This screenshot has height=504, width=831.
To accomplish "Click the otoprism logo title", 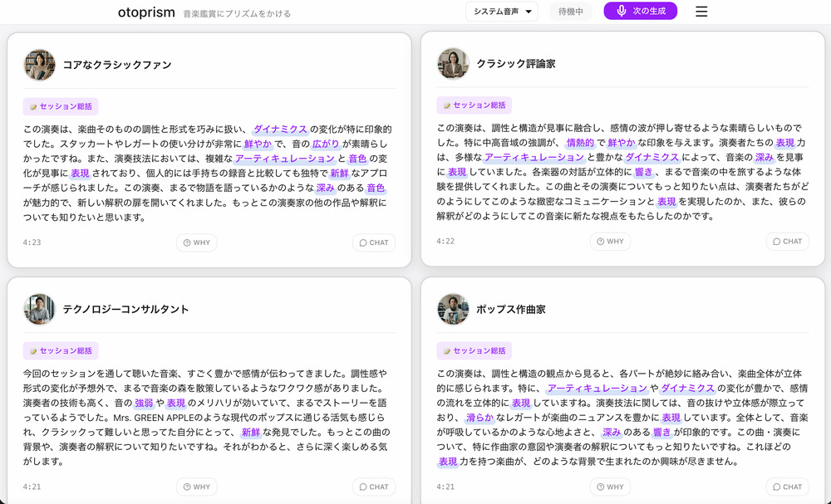I will point(146,12).
